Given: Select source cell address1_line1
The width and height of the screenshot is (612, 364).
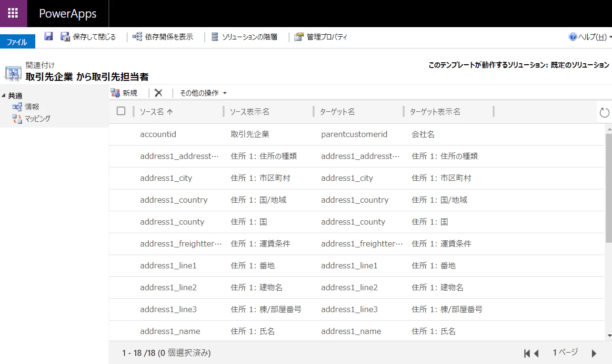Looking at the screenshot, I should 168,266.
